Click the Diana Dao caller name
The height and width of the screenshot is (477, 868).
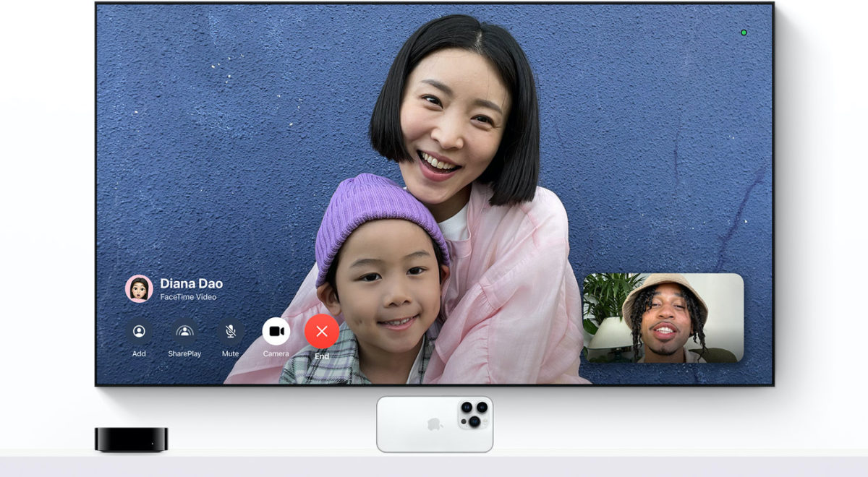pyautogui.click(x=192, y=283)
